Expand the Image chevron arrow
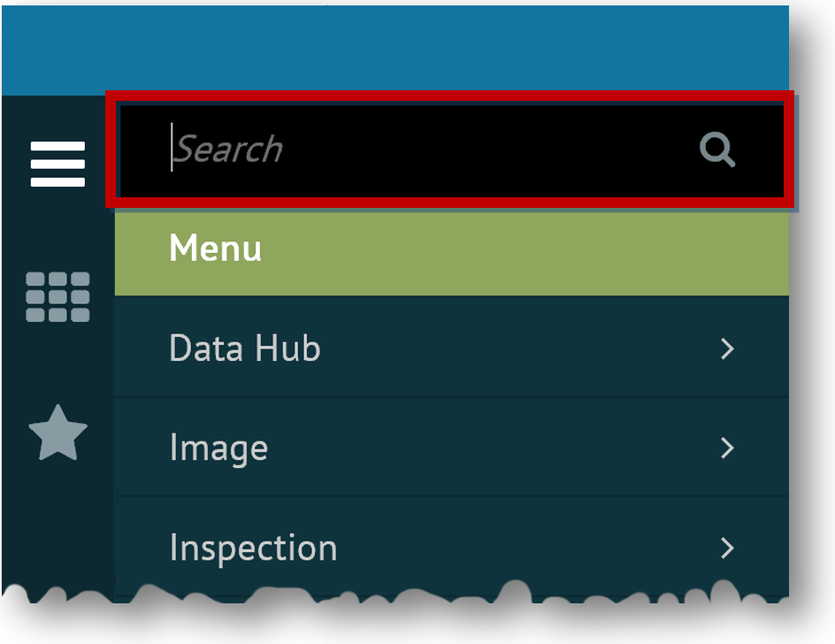This screenshot has width=835, height=644. click(727, 448)
